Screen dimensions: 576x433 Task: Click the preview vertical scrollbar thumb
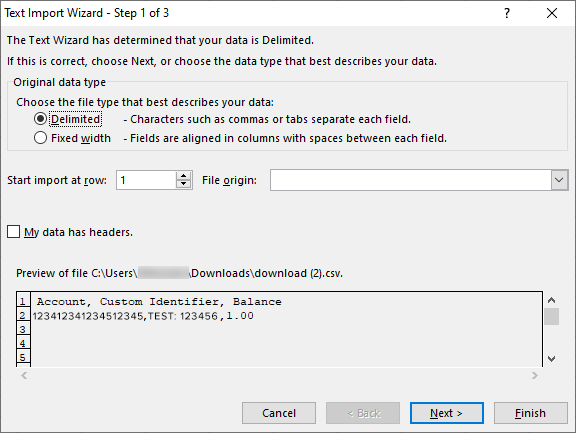tap(551, 317)
